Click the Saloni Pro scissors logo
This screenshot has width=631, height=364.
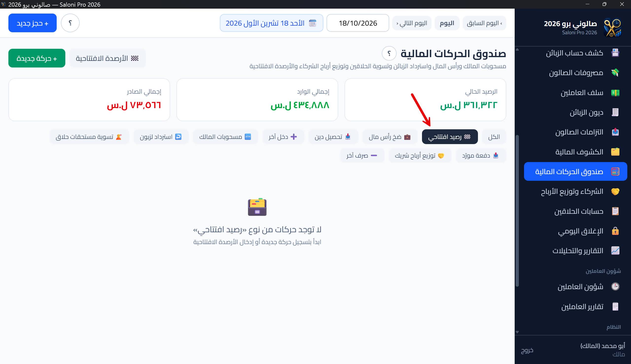[x=613, y=28]
